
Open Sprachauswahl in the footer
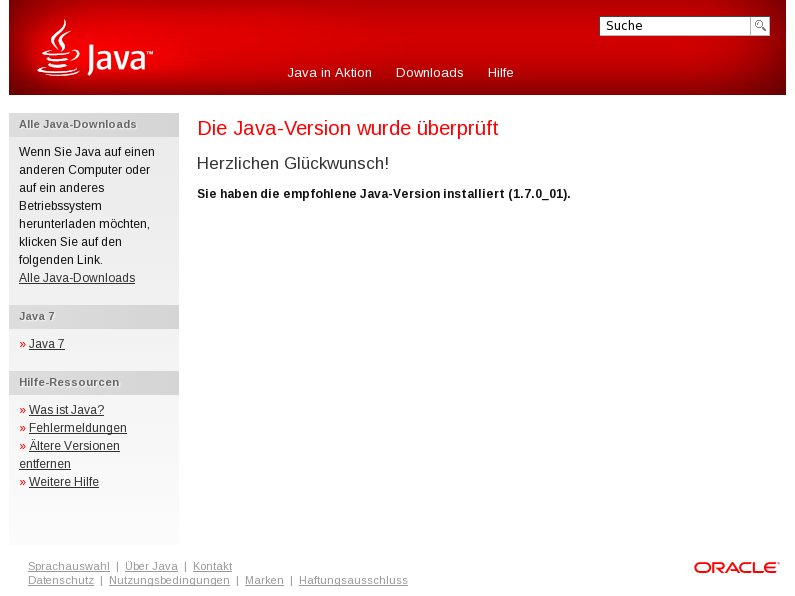[69, 566]
